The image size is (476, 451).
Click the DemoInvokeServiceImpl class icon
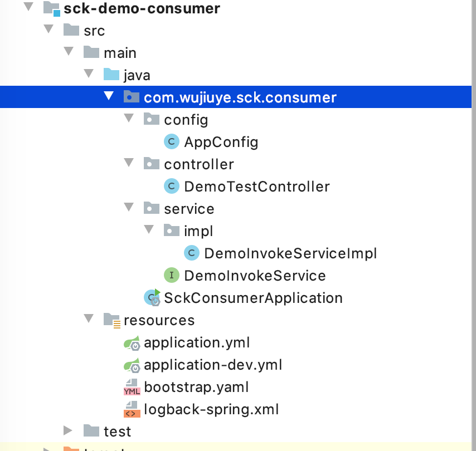[192, 253]
